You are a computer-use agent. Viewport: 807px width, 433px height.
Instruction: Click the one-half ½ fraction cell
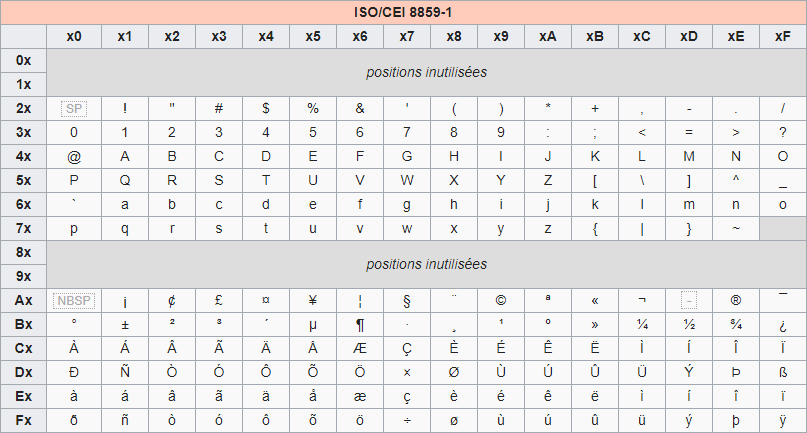point(689,324)
